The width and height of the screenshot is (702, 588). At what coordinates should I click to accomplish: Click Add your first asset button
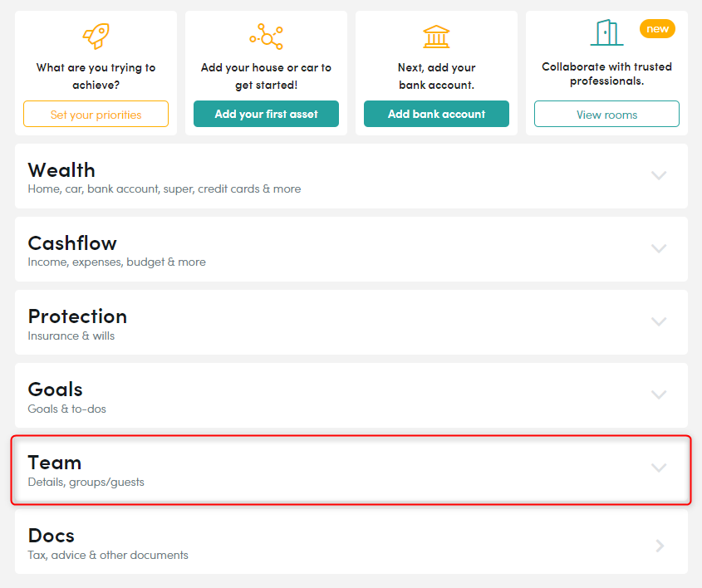[x=267, y=114]
